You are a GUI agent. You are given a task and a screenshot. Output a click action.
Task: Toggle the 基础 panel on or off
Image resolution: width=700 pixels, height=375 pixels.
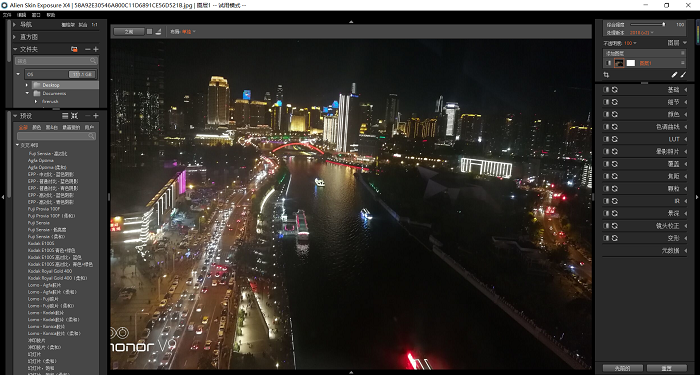pyautogui.click(x=606, y=90)
